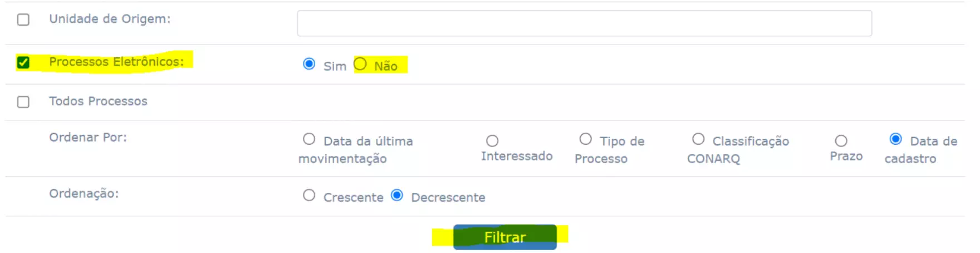This screenshot has height=253, width=980.
Task: Select the Sim radio button
Action: coord(309,64)
